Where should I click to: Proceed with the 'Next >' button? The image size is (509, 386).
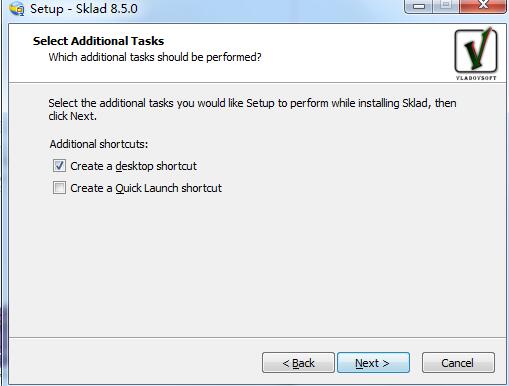click(373, 363)
